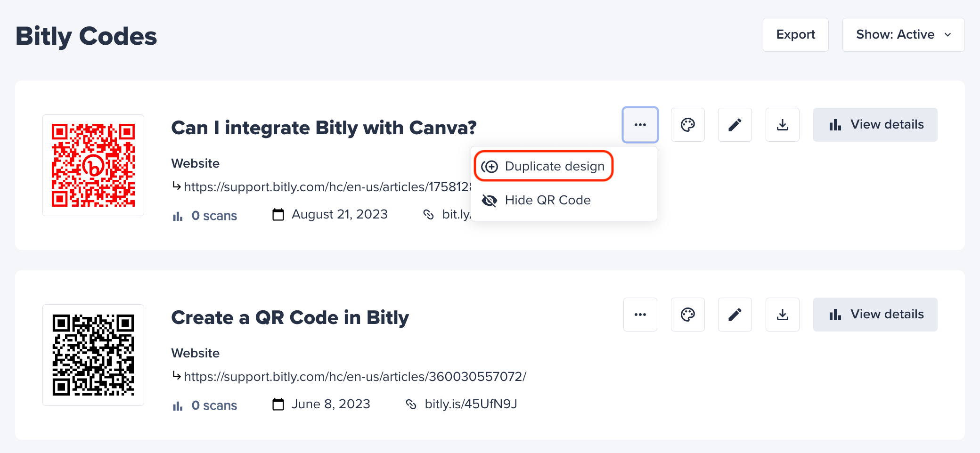Click the palette customize icon for Canva QR code

pyautogui.click(x=687, y=125)
